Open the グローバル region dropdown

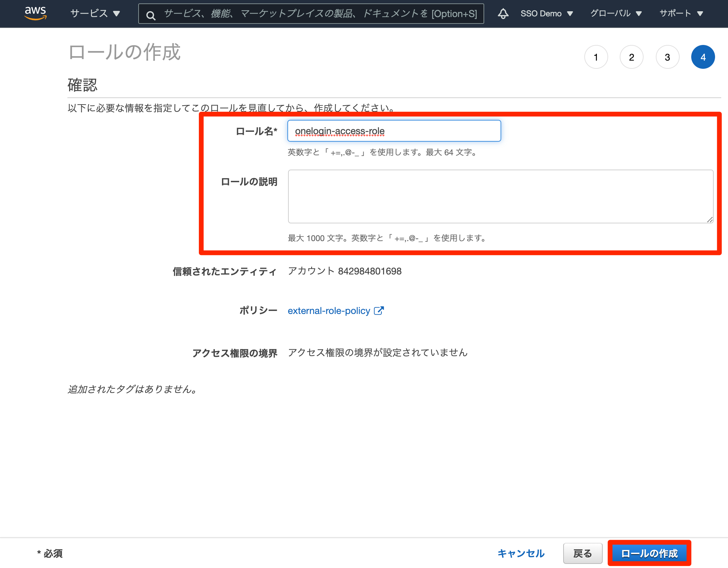[616, 14]
